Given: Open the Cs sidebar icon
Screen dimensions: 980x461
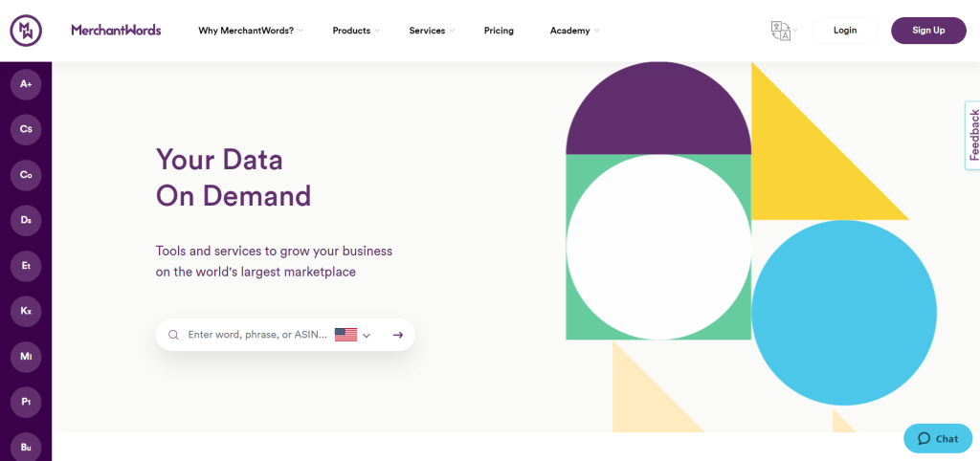Looking at the screenshot, I should (26, 129).
